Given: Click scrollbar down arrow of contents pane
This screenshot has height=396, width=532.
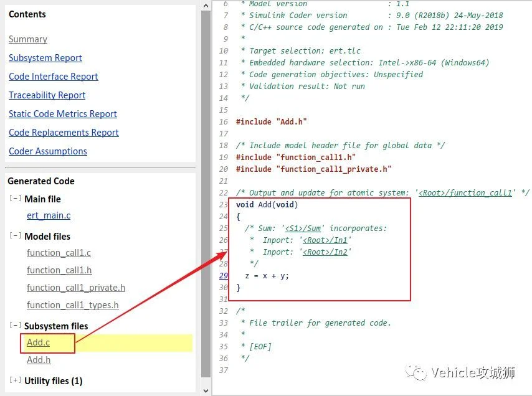Looking at the screenshot, I should point(206,391).
